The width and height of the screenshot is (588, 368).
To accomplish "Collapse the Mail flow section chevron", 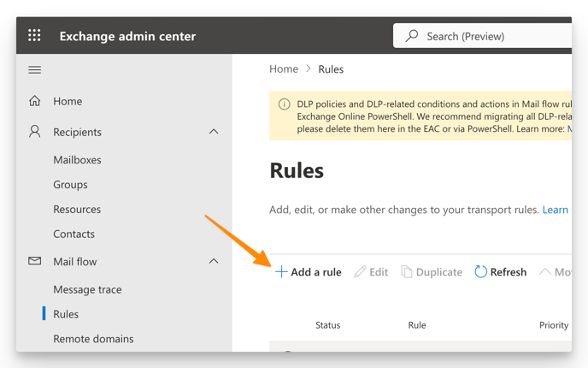I will (214, 261).
